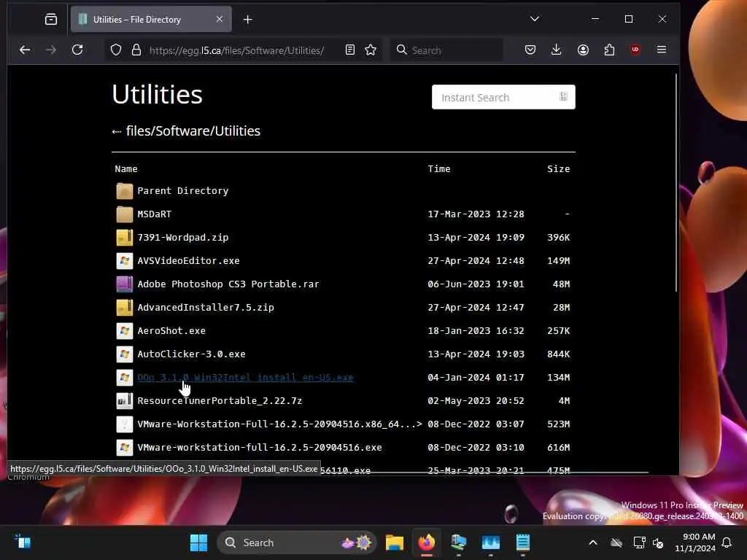Reload the Utilities page

coord(77,50)
